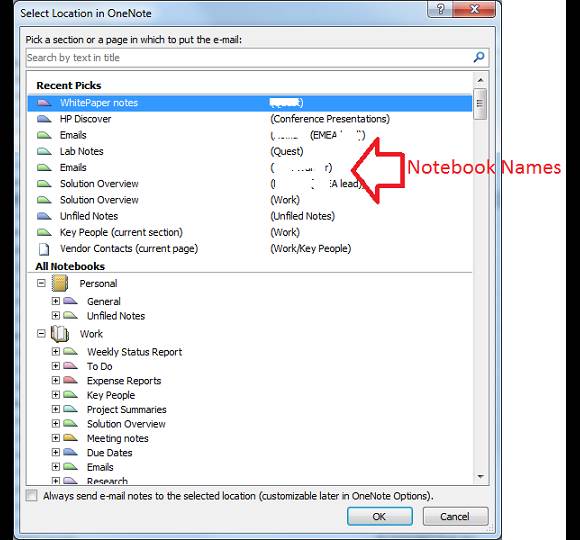Click the HP Discover section icon
Image resolution: width=580 pixels, height=540 pixels.
pyautogui.click(x=44, y=119)
